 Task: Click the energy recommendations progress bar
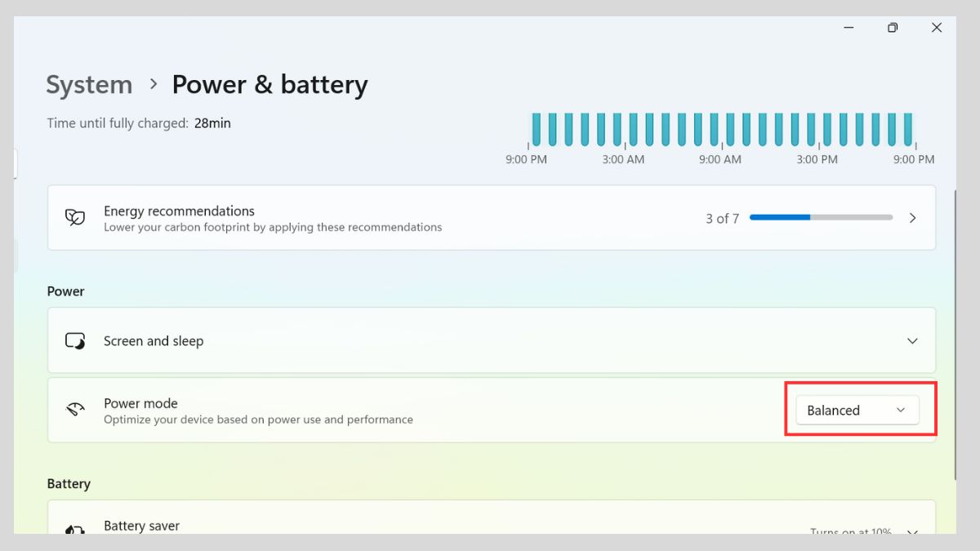tap(821, 218)
